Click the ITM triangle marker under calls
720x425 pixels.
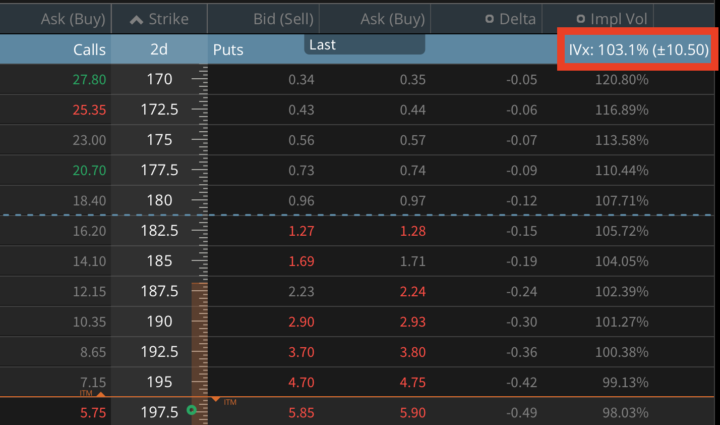coord(101,394)
